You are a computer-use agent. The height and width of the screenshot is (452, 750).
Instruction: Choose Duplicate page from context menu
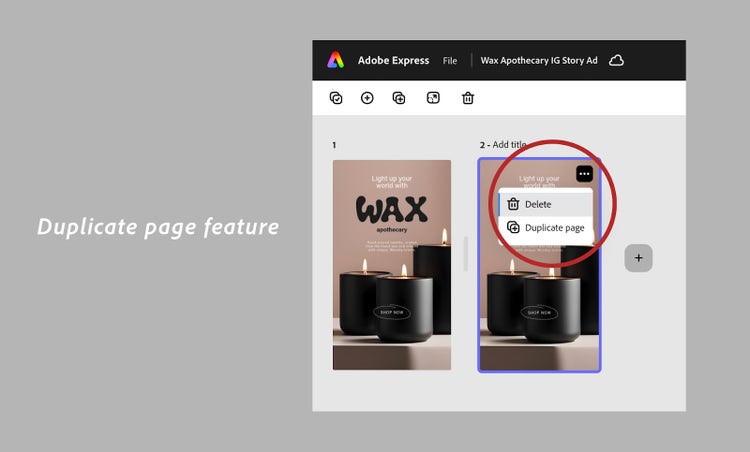tap(545, 228)
